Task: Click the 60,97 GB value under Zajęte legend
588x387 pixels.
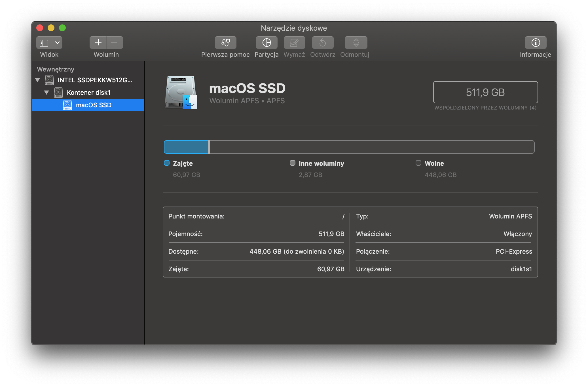Action: coord(187,175)
